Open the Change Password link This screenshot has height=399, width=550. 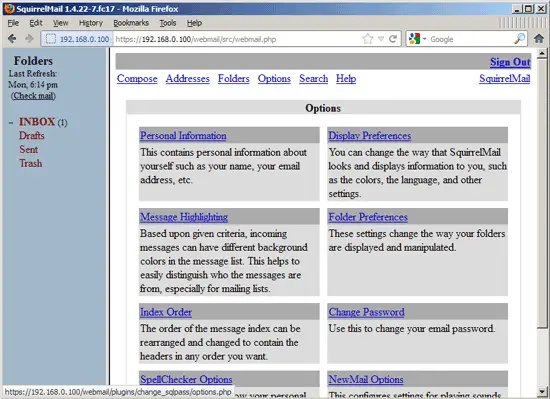tap(366, 312)
